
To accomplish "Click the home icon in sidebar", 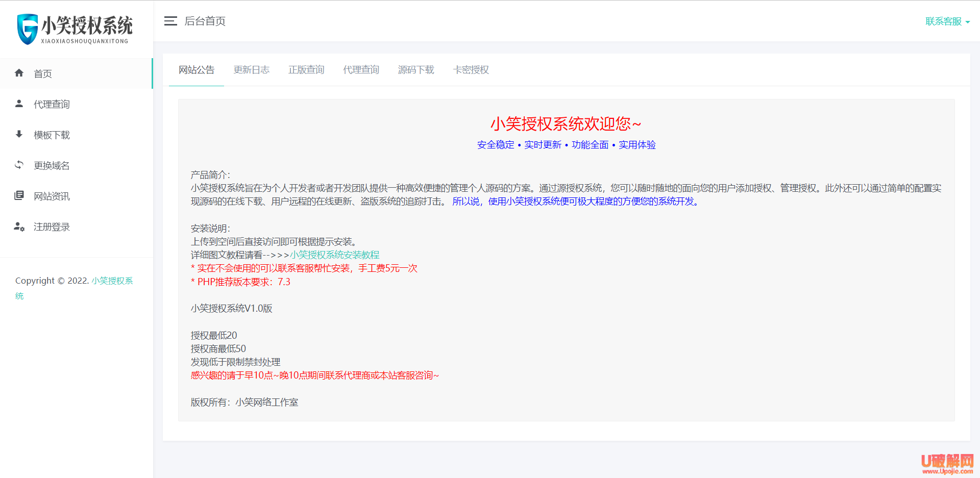I will 19,73.
